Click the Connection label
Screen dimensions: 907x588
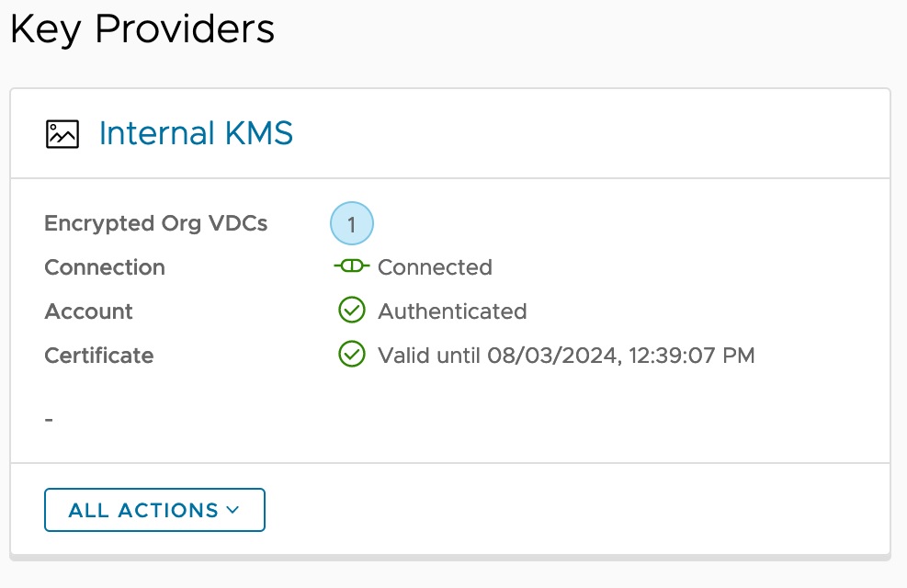[105, 267]
